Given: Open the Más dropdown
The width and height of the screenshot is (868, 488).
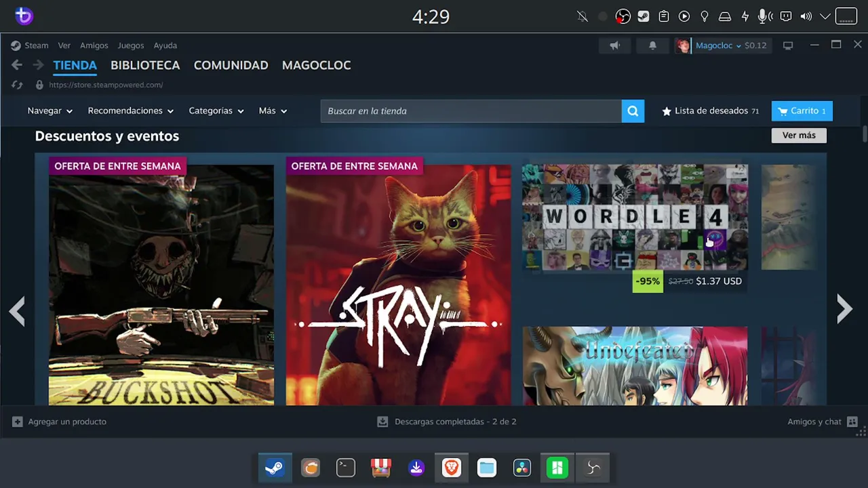Looking at the screenshot, I should pos(273,111).
